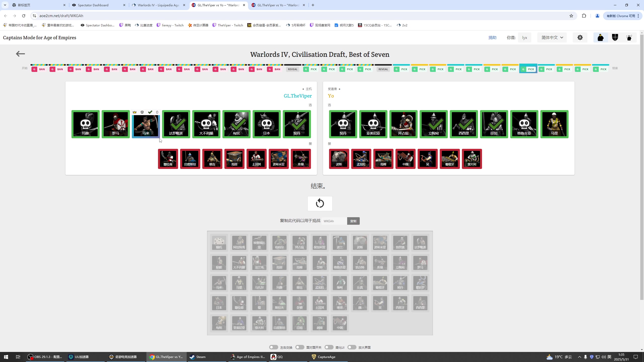Click Yo's banned 孟加拉 card
The height and width of the screenshot is (362, 644).
(x=361, y=159)
